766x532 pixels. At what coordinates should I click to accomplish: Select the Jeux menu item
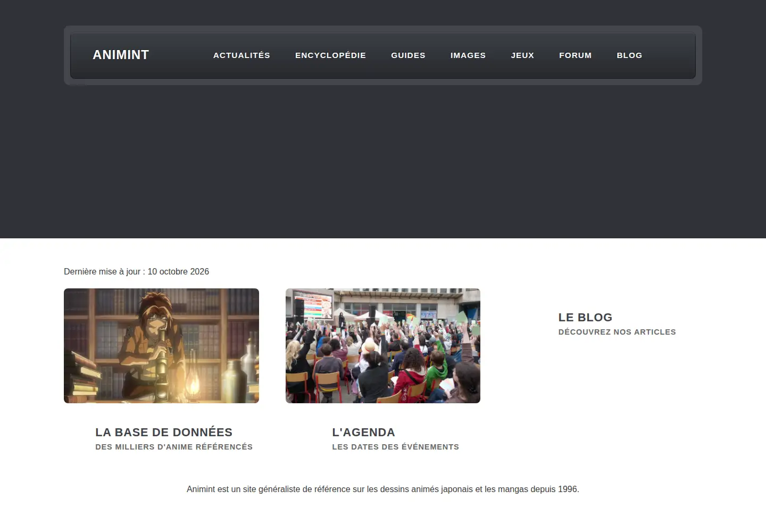click(522, 55)
